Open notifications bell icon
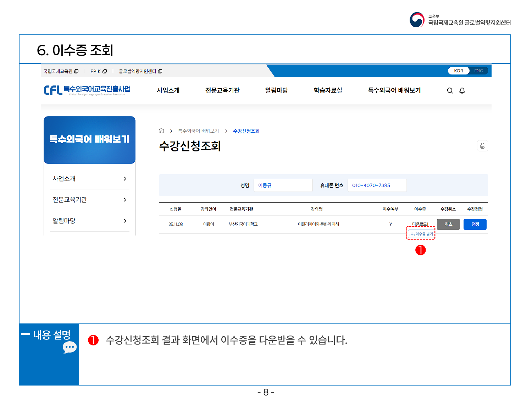 pyautogui.click(x=462, y=91)
